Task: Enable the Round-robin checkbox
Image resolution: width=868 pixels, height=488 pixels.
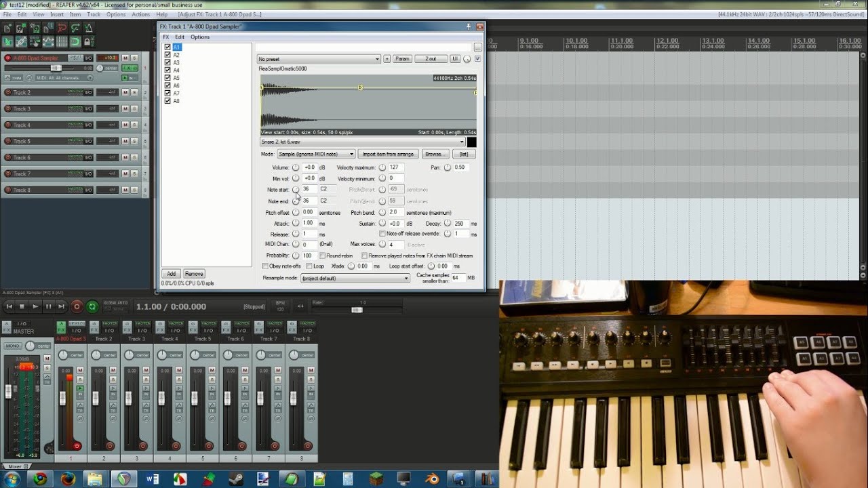Action: coord(323,256)
